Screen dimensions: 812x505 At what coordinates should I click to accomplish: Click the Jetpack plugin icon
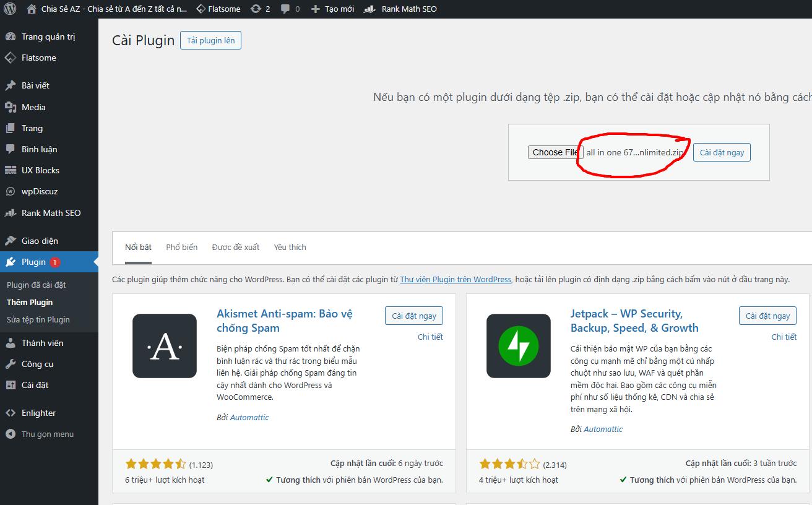[x=518, y=346]
